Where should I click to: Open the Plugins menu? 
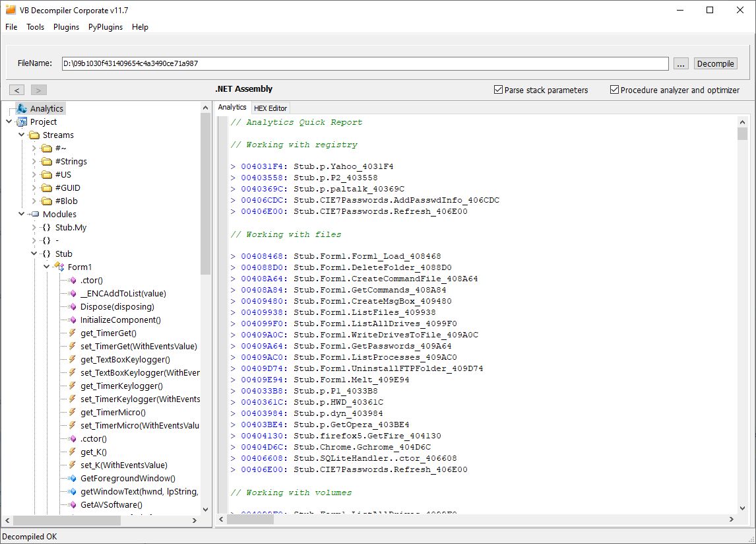(x=66, y=27)
